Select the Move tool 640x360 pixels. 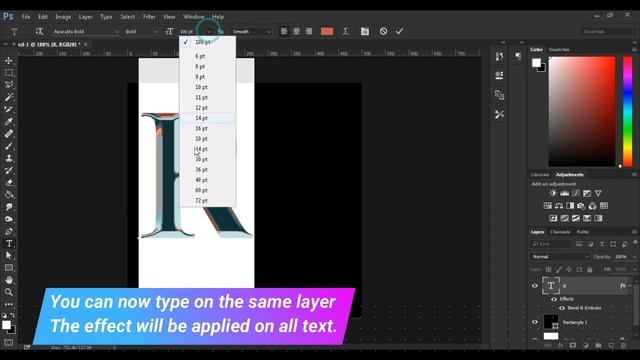9,61
